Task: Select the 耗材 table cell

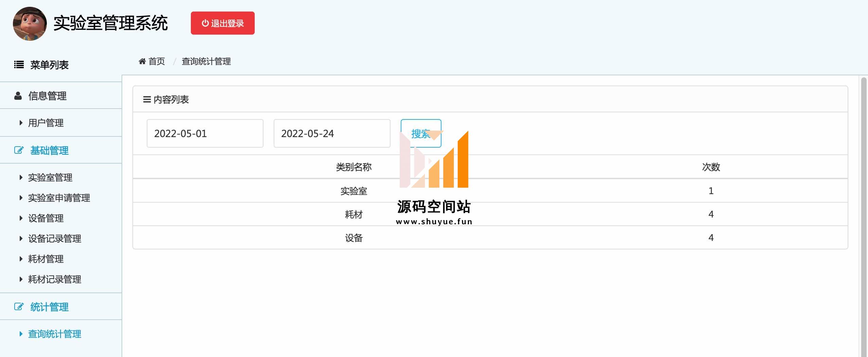Action: (354, 214)
